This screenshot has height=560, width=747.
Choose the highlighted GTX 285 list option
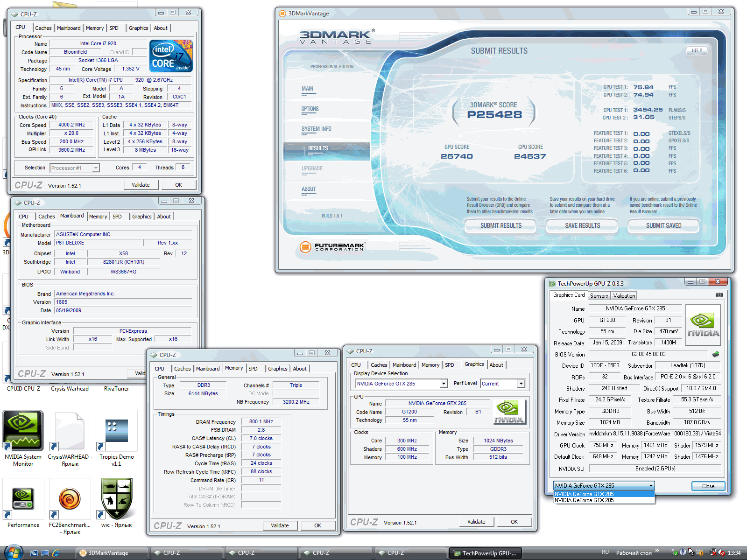click(x=604, y=494)
